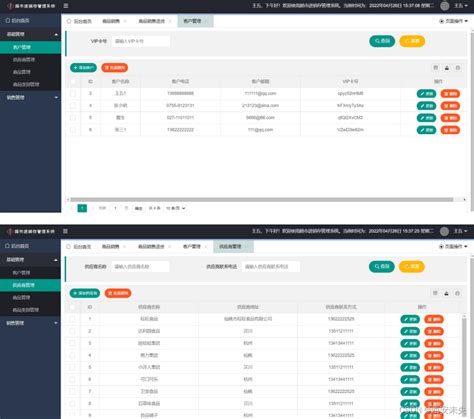Click vertical scrollbar beside supplier table
This screenshot has width=474, height=419.
(464, 367)
